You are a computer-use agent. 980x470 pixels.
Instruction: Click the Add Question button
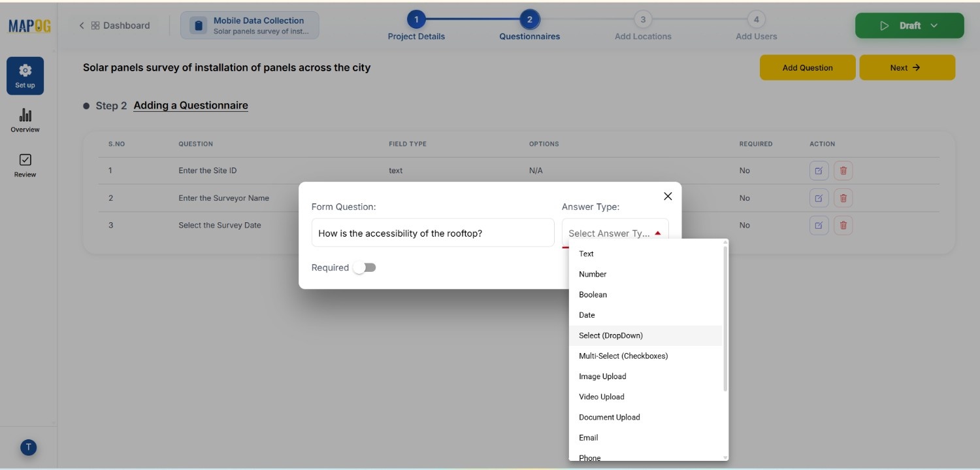808,67
